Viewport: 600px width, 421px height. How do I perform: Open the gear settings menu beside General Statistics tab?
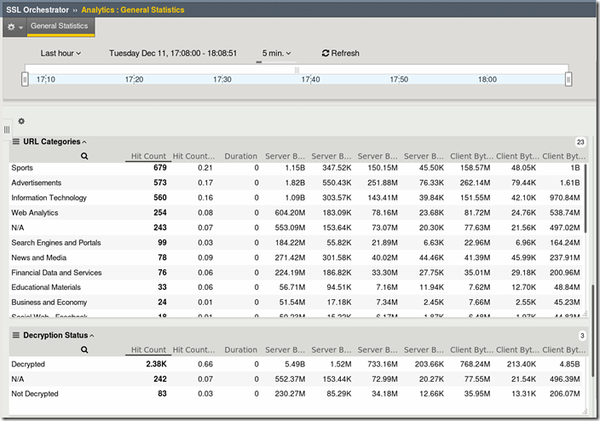[13, 26]
